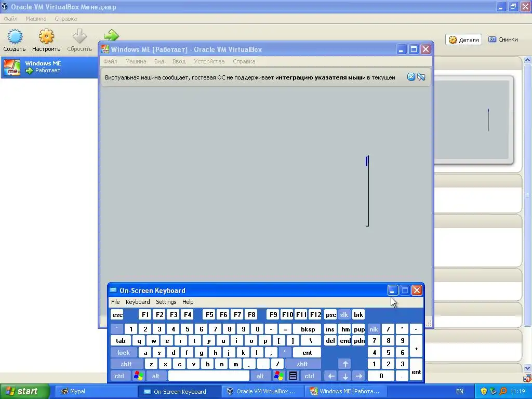Open Keyboard menu in On-Screen Keyboard
The height and width of the screenshot is (399, 532).
(x=137, y=302)
